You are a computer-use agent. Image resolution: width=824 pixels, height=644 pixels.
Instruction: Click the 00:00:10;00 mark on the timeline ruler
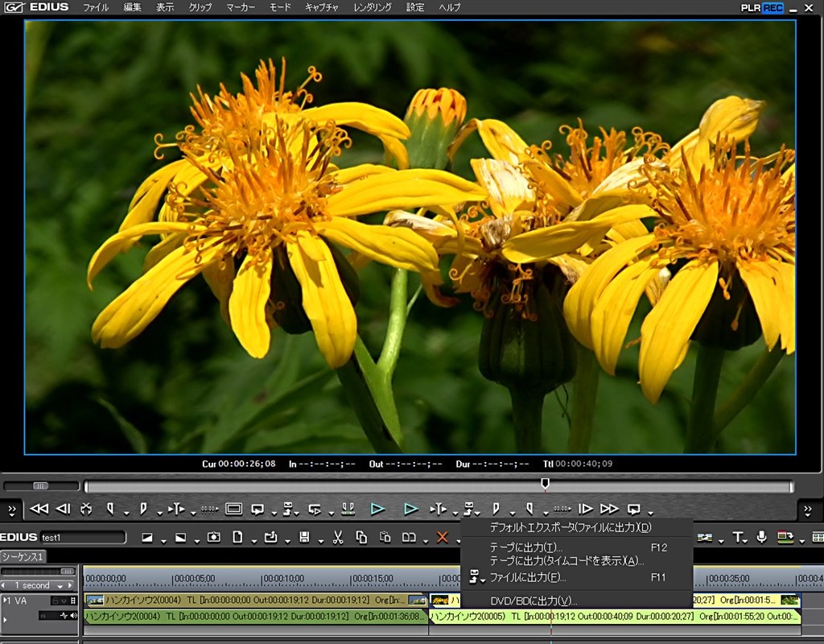point(283,578)
